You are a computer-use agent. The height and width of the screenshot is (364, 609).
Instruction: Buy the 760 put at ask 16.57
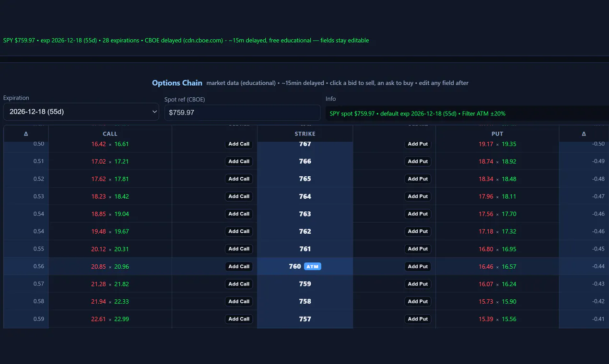point(509,266)
